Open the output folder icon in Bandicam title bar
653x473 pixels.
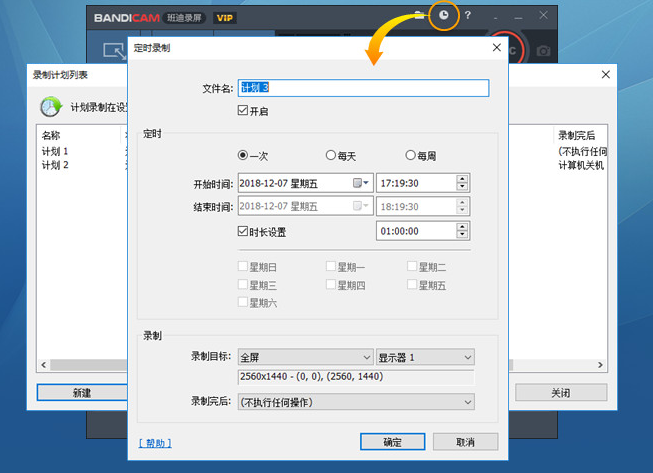tap(419, 15)
